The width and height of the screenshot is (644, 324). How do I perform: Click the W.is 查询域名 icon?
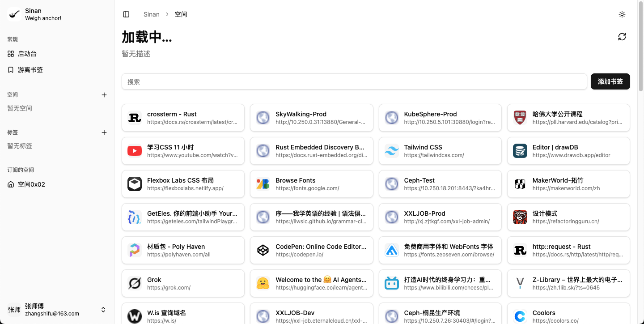[135, 316]
